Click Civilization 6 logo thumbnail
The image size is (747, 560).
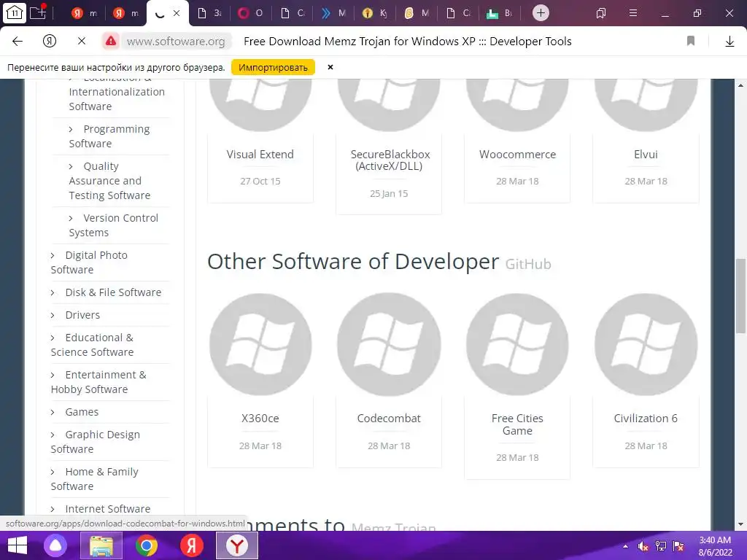coord(646,345)
